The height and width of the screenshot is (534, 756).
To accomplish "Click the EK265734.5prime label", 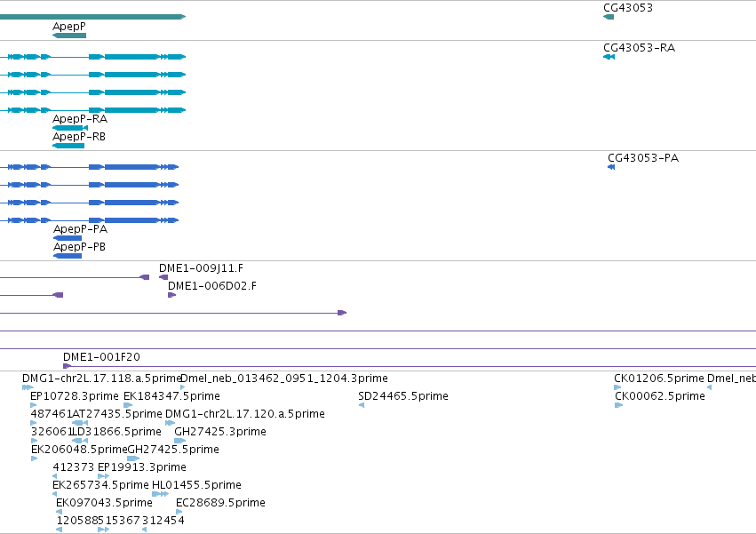I will tap(100, 485).
